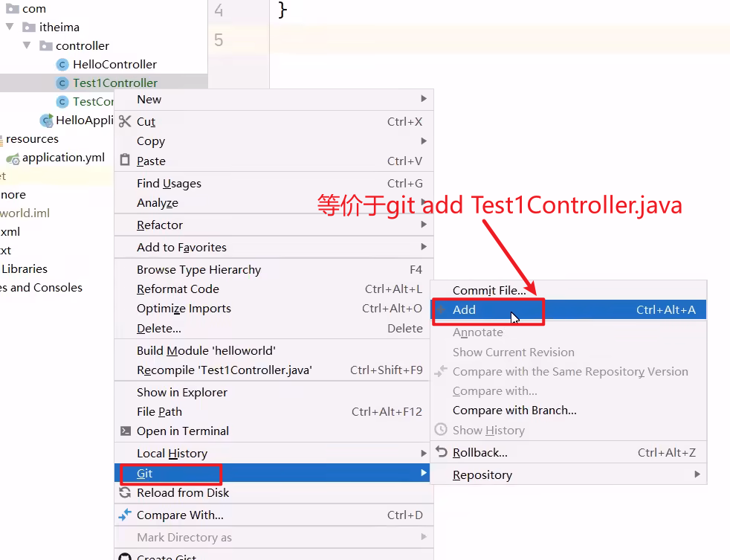Viewport: 730px width, 560px height.
Task: Collapse the itheima package folder
Action: [10, 28]
